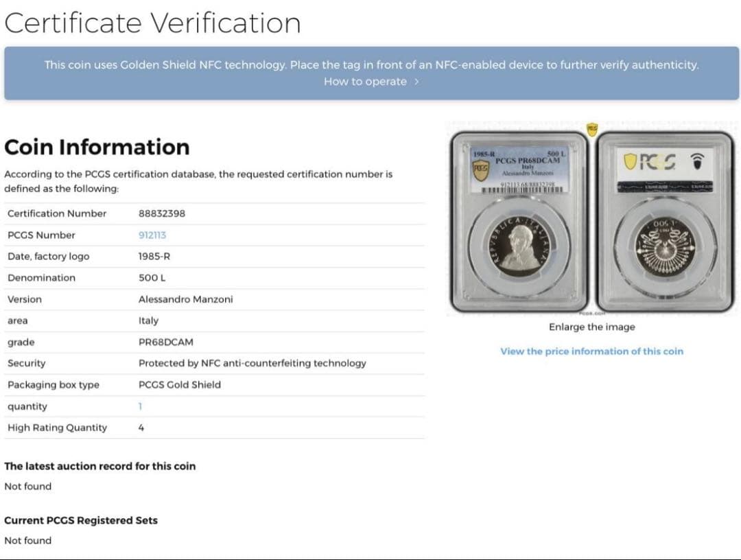
Task: View the price information of this coin
Action: tap(591, 351)
